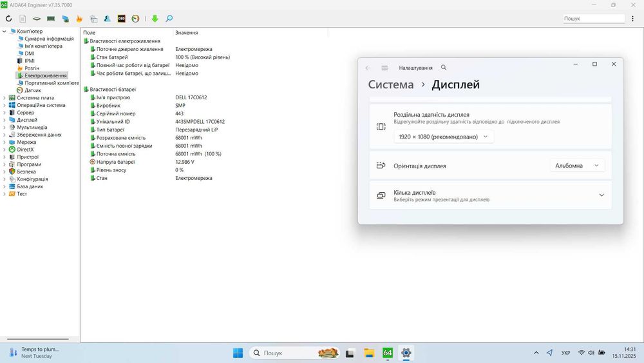Collapse the Комп'ютер tree node
The width and height of the screenshot is (644, 363).
coord(4,31)
